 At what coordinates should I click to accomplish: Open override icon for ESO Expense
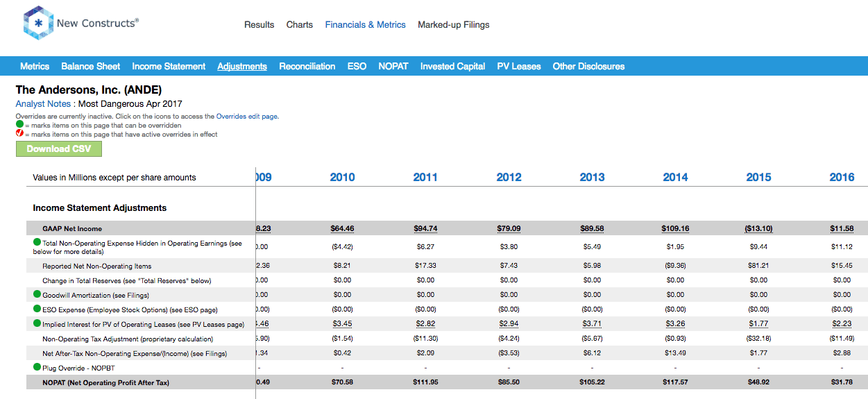pos(37,309)
